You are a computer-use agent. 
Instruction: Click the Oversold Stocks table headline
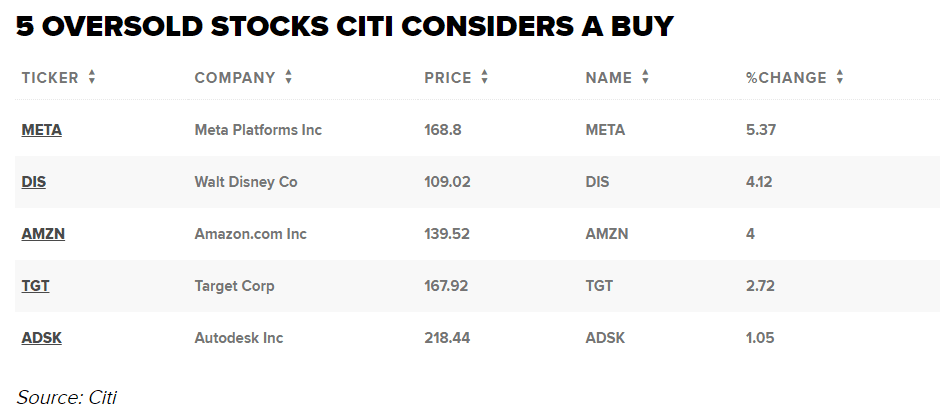(x=345, y=28)
